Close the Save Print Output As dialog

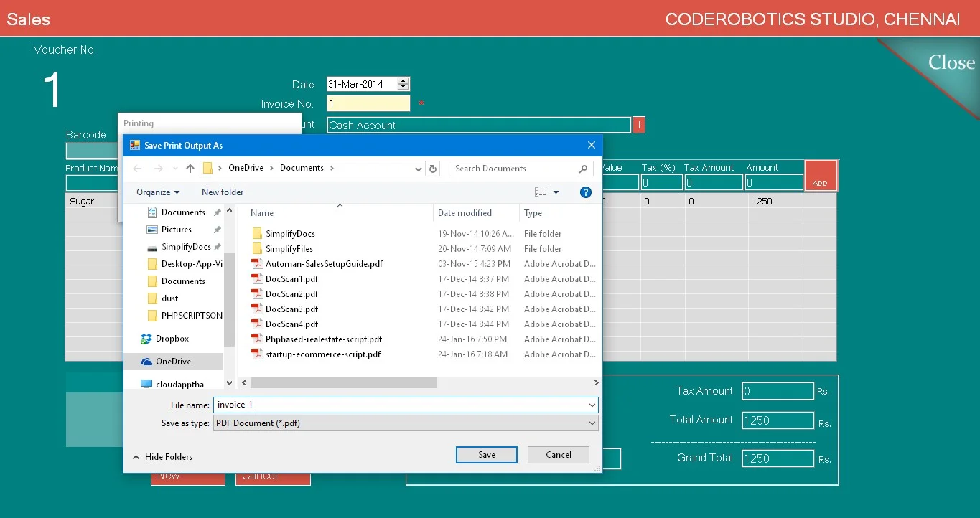coord(592,145)
